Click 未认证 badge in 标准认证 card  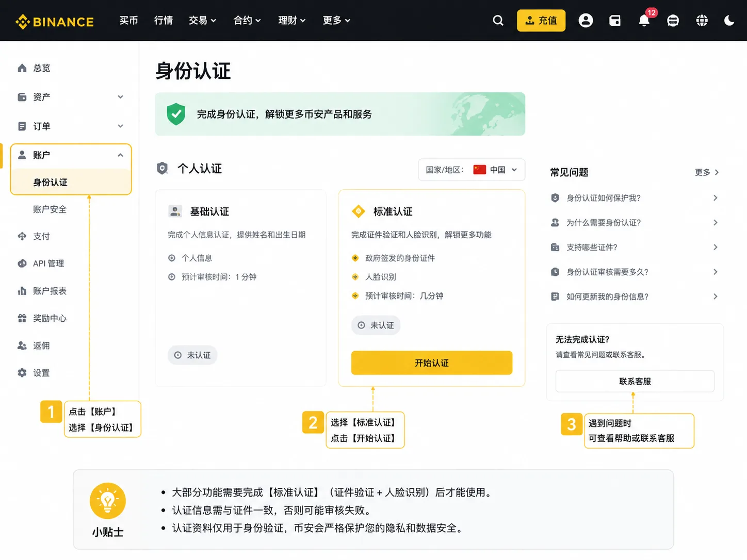pos(376,325)
